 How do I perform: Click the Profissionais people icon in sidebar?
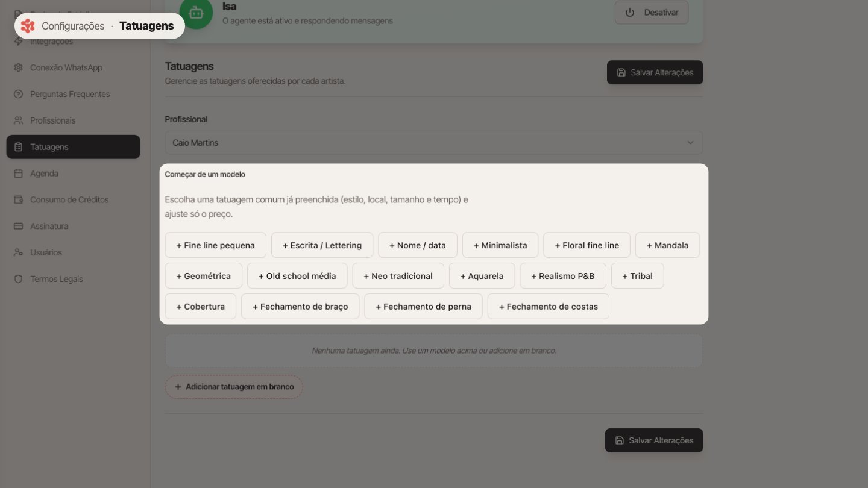[18, 120]
